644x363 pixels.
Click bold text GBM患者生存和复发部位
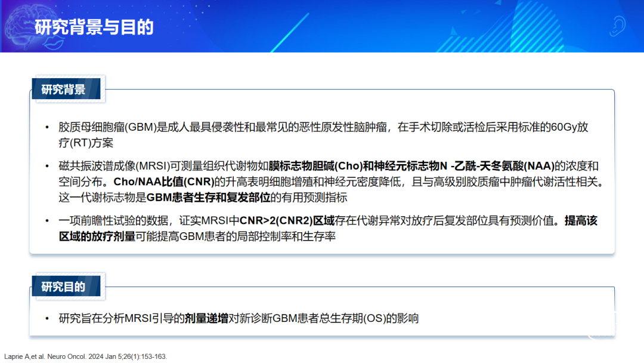(208, 198)
